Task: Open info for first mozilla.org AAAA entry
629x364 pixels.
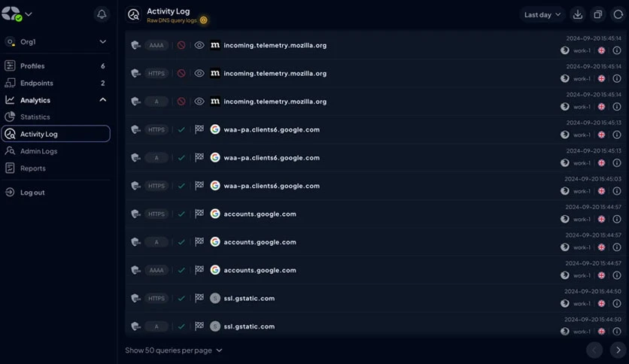Action: click(x=617, y=50)
